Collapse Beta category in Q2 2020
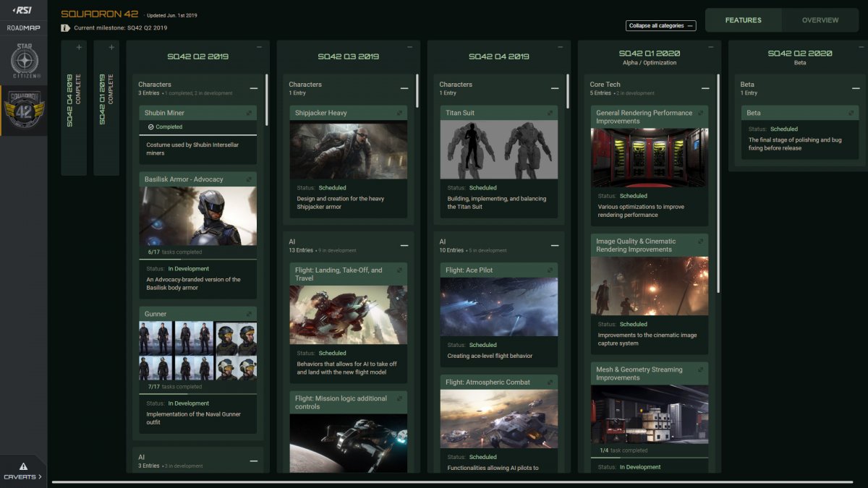The width and height of the screenshot is (868, 488). point(855,88)
